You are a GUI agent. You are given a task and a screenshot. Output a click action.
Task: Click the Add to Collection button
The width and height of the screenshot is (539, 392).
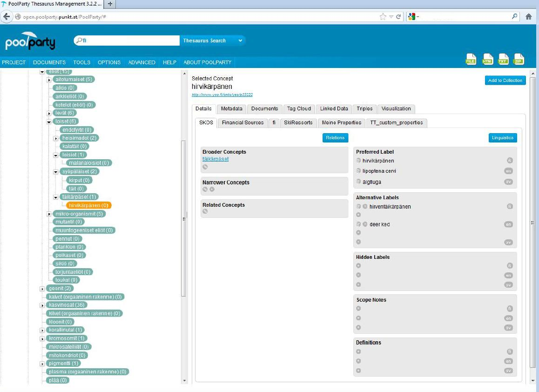pos(505,81)
